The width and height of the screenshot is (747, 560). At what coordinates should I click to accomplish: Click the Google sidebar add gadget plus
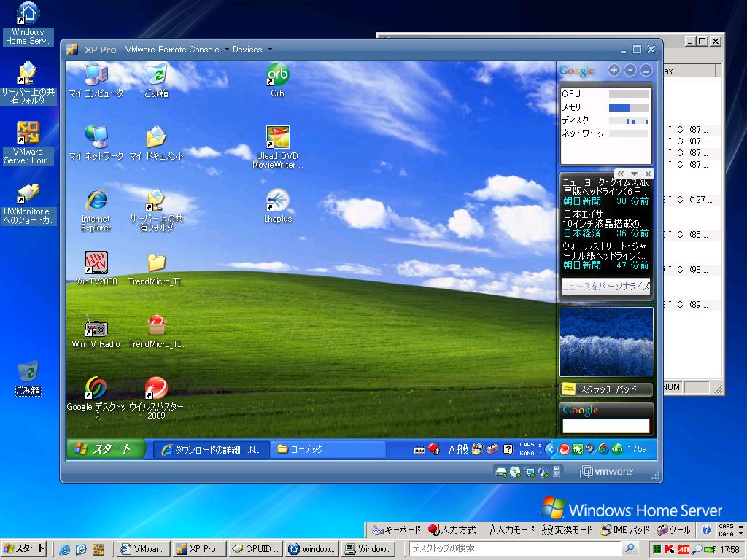click(x=614, y=71)
